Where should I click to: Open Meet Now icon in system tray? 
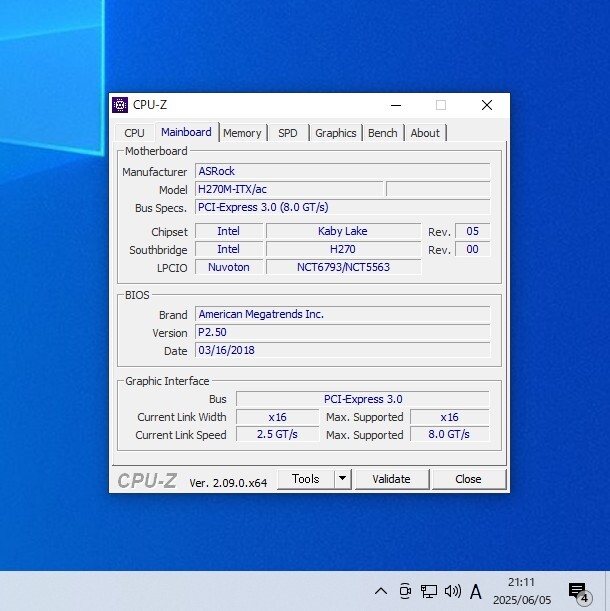pos(405,591)
